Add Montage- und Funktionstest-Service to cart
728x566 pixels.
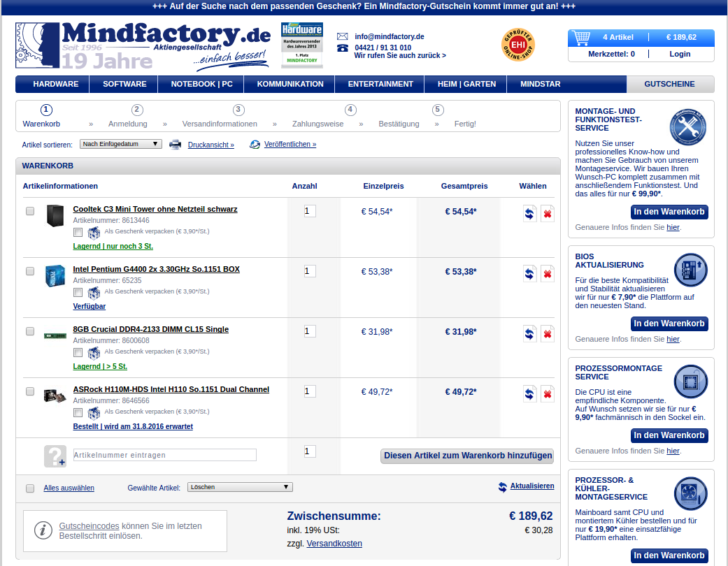(x=669, y=212)
